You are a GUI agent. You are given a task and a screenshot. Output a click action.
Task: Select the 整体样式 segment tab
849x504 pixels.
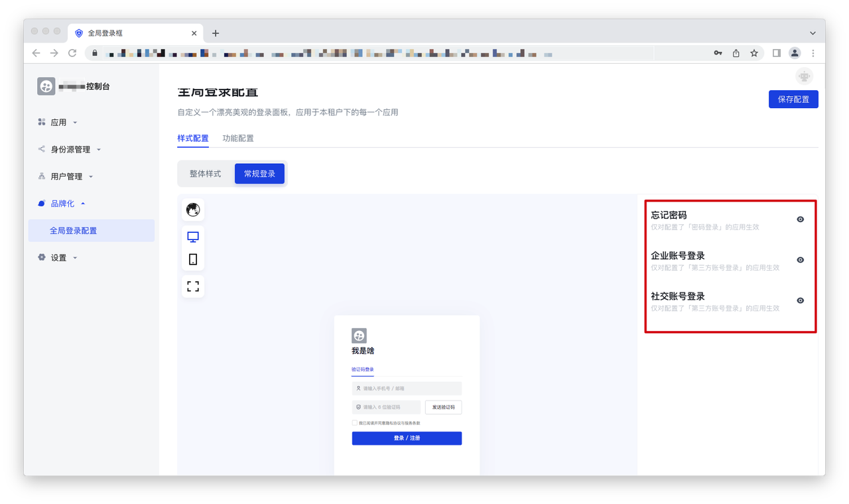coord(206,174)
